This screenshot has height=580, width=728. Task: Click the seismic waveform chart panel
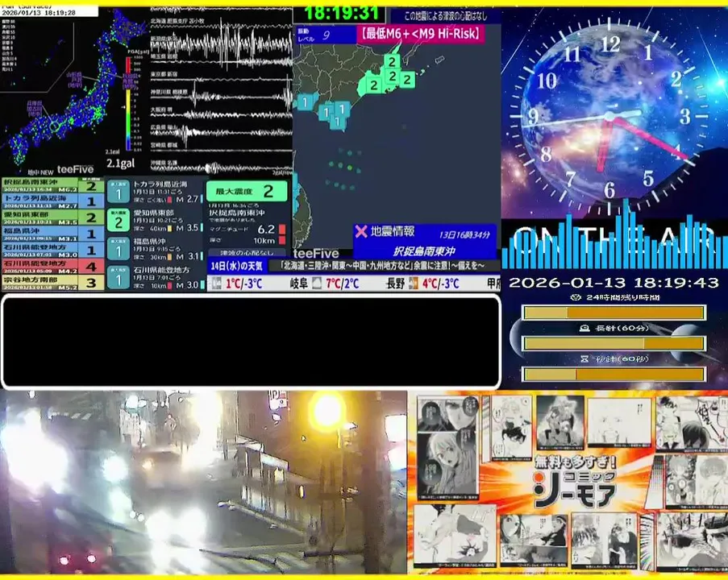(x=221, y=91)
